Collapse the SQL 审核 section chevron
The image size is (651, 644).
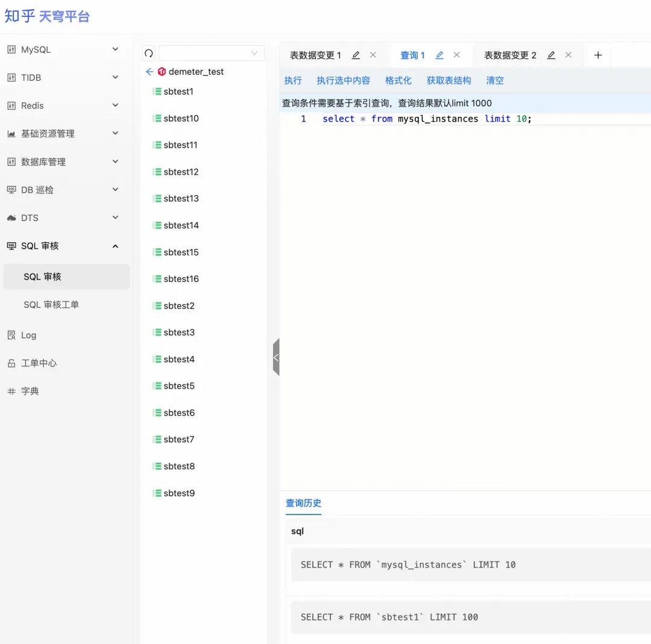[x=115, y=246]
